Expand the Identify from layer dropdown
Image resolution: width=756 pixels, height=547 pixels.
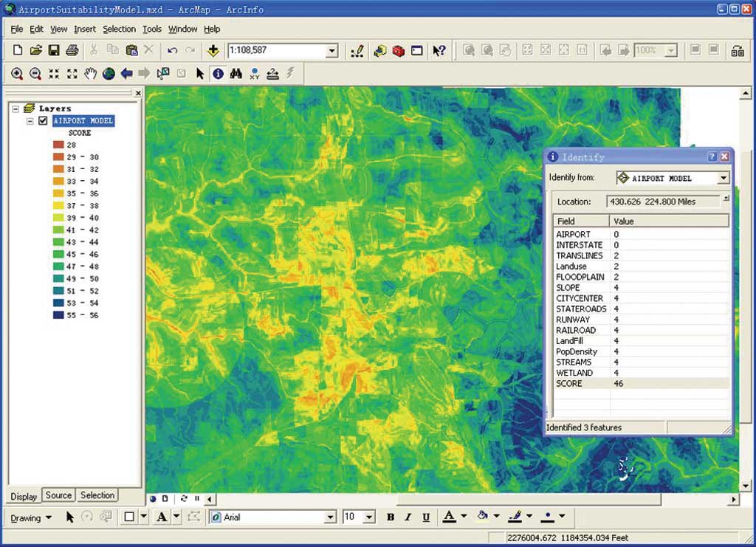(723, 178)
